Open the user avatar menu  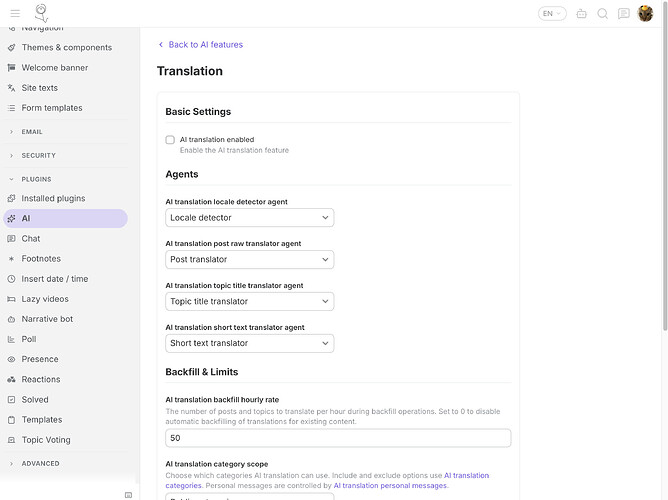645,14
